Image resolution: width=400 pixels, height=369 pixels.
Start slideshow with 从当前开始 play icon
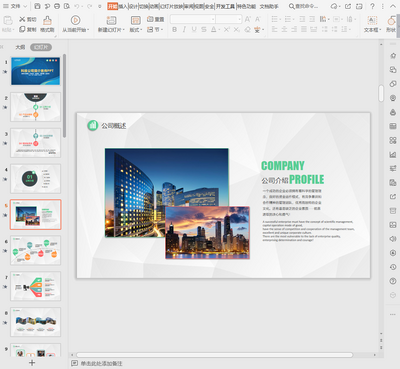(76, 20)
